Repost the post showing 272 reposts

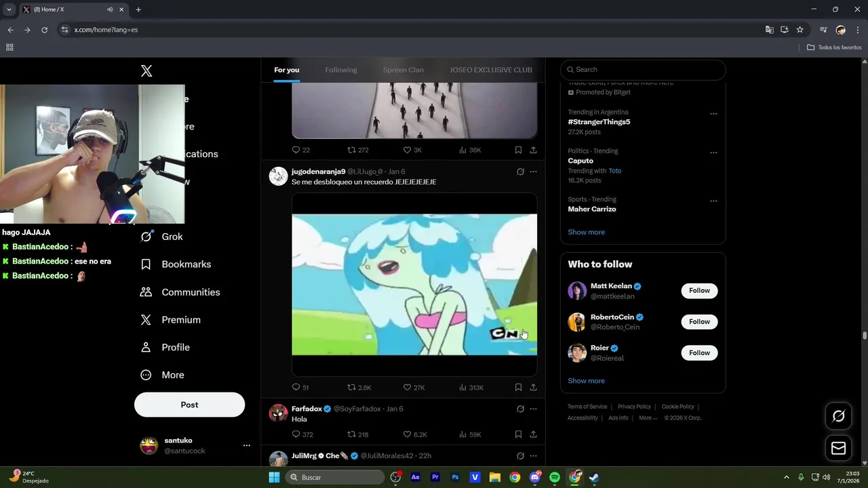pyautogui.click(x=358, y=150)
